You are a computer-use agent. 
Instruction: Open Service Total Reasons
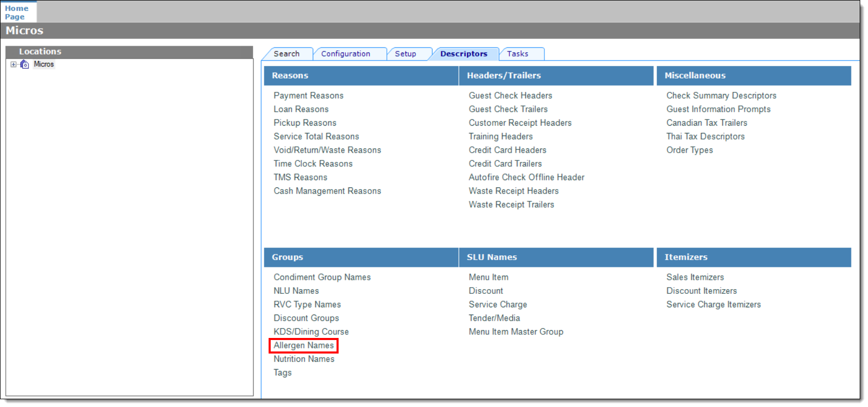click(x=316, y=137)
